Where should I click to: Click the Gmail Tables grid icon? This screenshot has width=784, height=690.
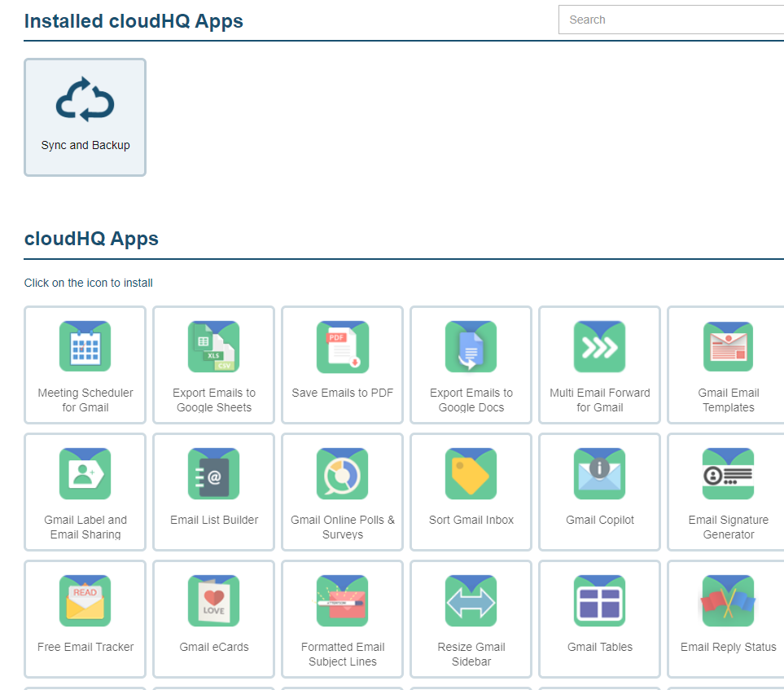[x=599, y=600]
